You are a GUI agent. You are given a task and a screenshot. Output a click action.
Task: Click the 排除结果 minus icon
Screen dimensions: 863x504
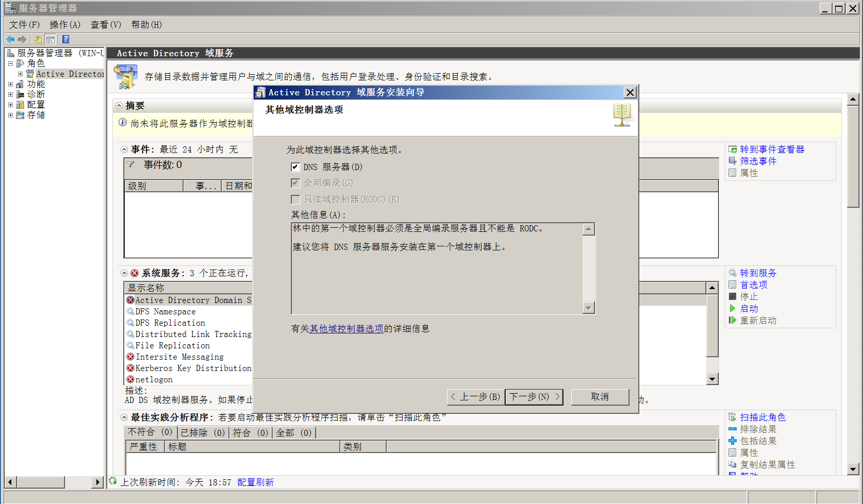pyautogui.click(x=733, y=429)
